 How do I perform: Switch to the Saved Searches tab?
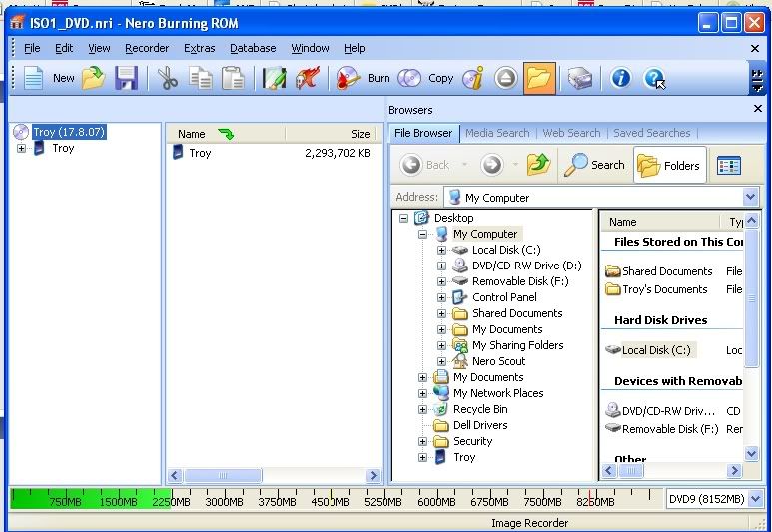[x=652, y=133]
